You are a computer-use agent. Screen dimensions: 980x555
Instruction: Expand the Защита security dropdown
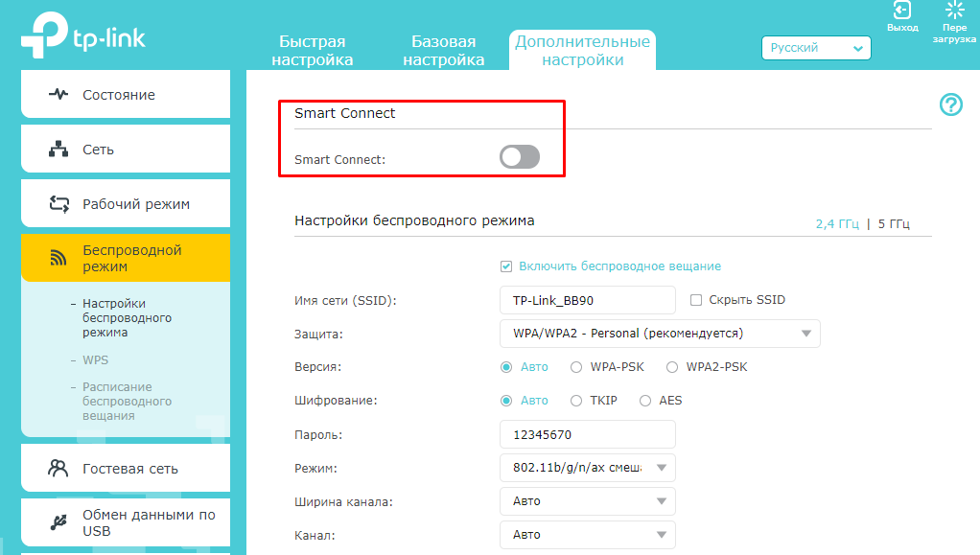tap(660, 334)
